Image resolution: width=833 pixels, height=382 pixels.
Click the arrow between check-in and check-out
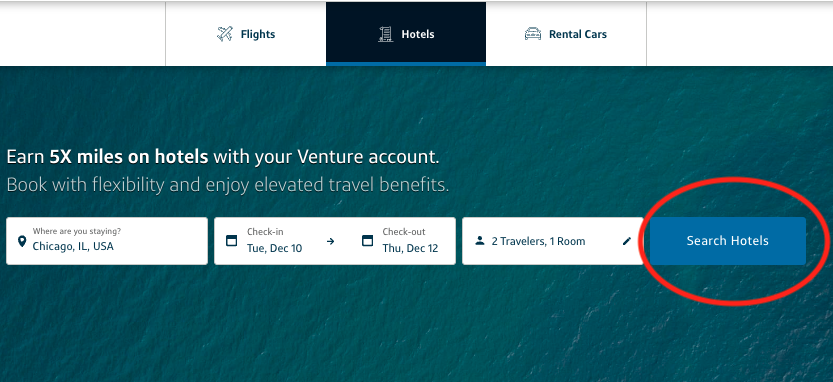[330, 241]
